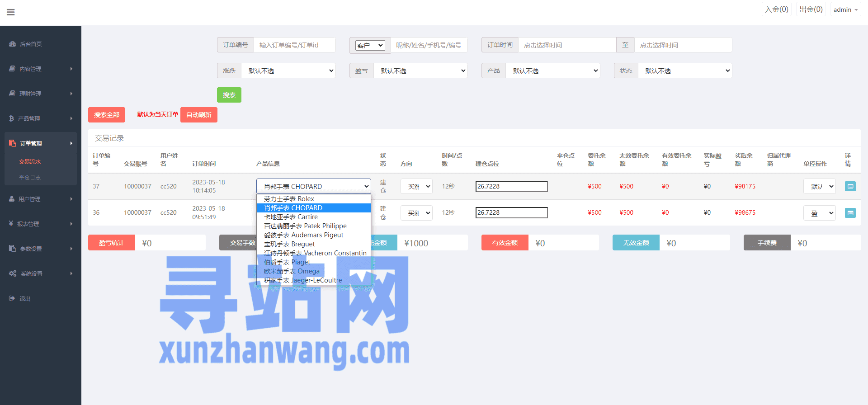Viewport: 868px width, 405px height.
Task: Toggle the hamburger sidebar menu icon
Action: point(11,12)
